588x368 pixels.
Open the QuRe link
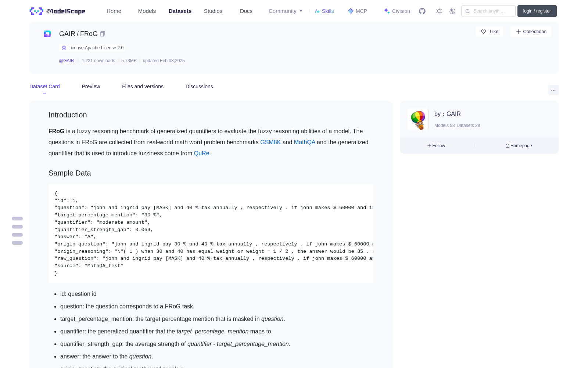[202, 153]
